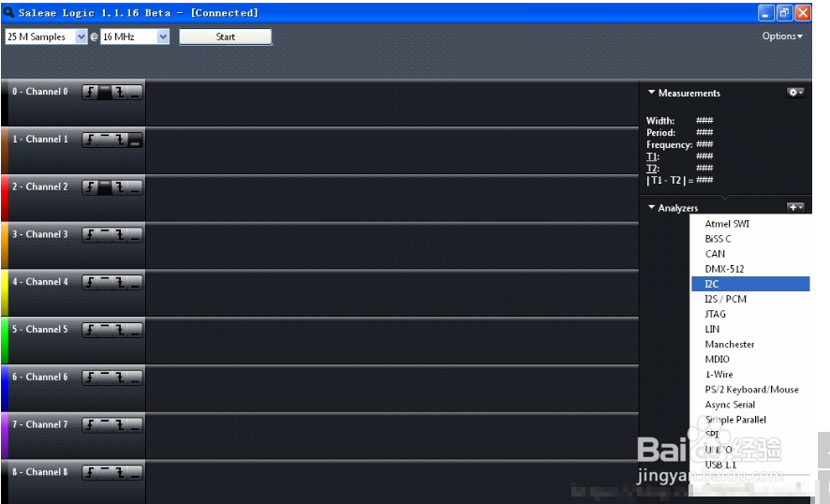
Task: Click the '4 - Channel 4' label
Action: 39,282
